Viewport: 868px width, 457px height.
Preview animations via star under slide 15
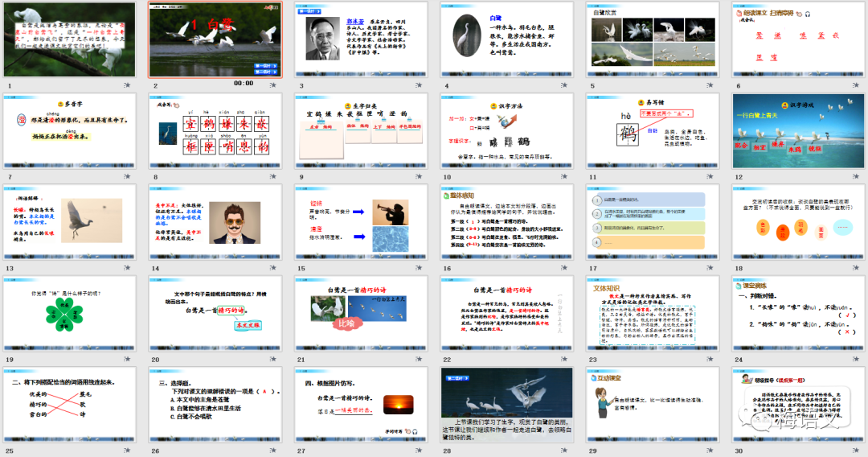pos(419,268)
